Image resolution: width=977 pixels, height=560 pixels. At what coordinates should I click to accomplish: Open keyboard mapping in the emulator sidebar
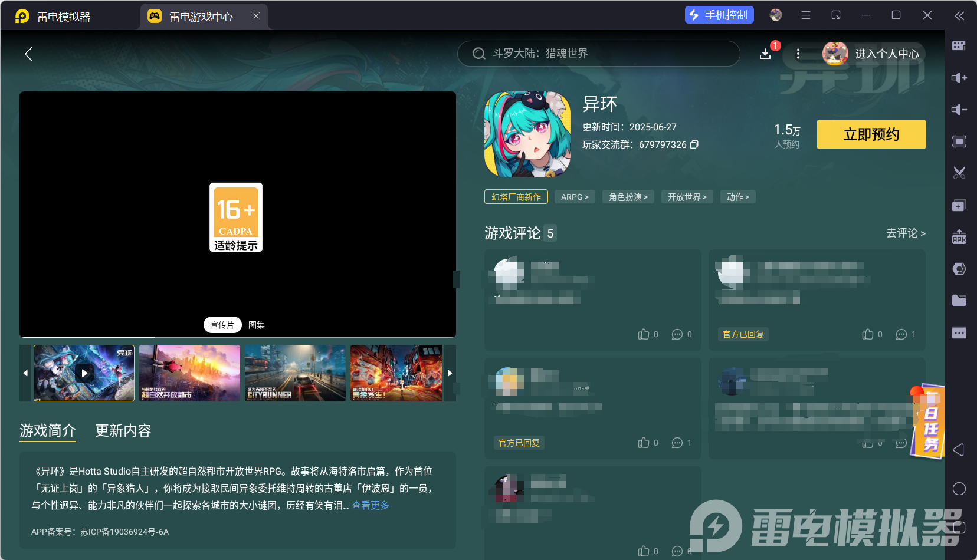(959, 46)
